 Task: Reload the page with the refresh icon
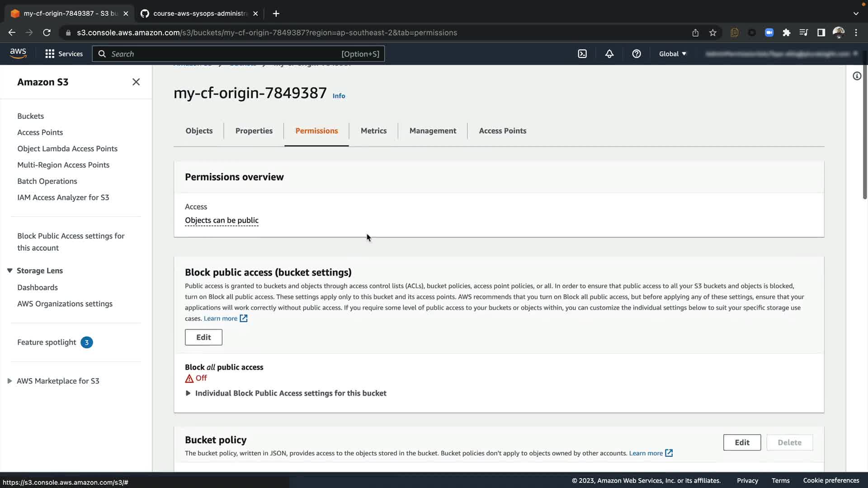coord(47,33)
